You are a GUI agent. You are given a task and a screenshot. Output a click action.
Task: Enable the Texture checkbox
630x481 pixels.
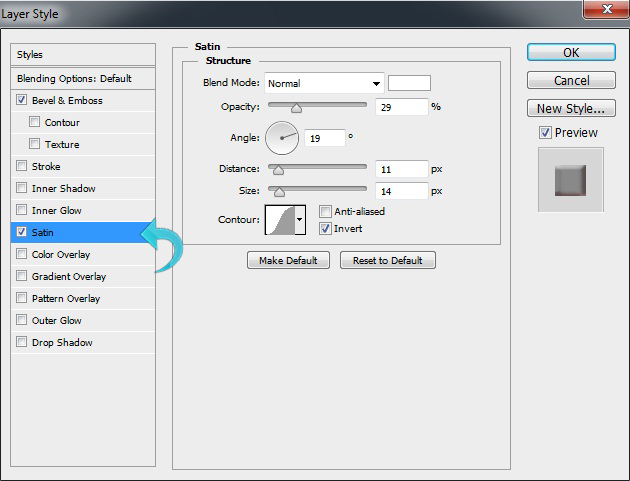[x=35, y=144]
